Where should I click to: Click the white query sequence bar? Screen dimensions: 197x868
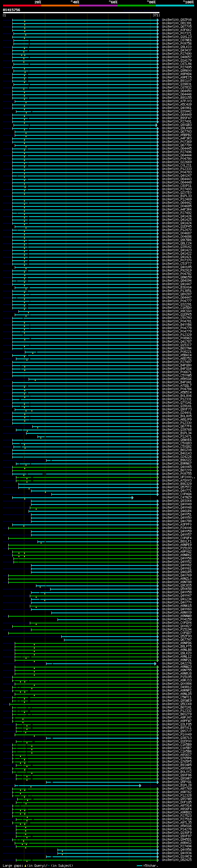click(81, 13)
